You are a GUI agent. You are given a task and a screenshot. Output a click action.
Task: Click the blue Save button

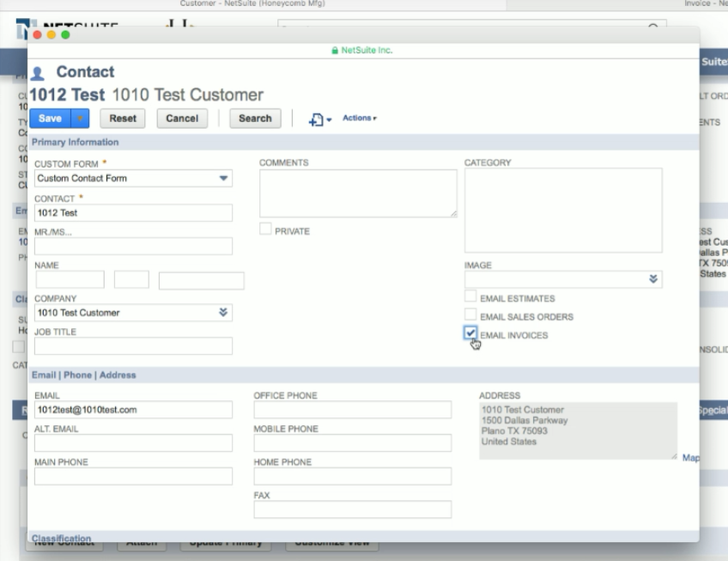coord(50,119)
